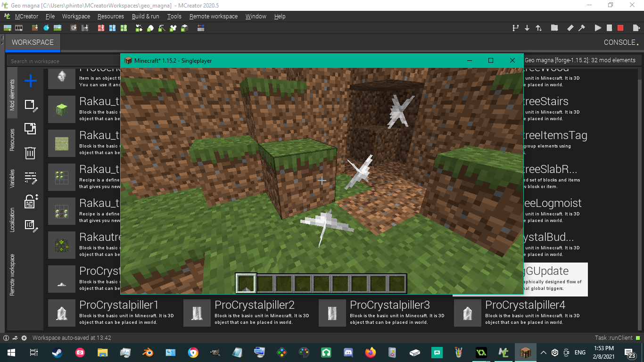Click the create texture toolbar icon
This screenshot has height=362, width=644.
8,28
